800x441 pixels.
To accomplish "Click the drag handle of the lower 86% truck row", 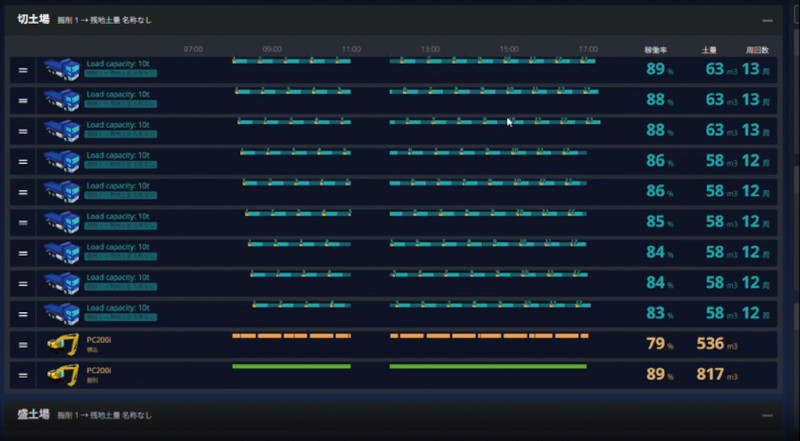I will tap(23, 192).
